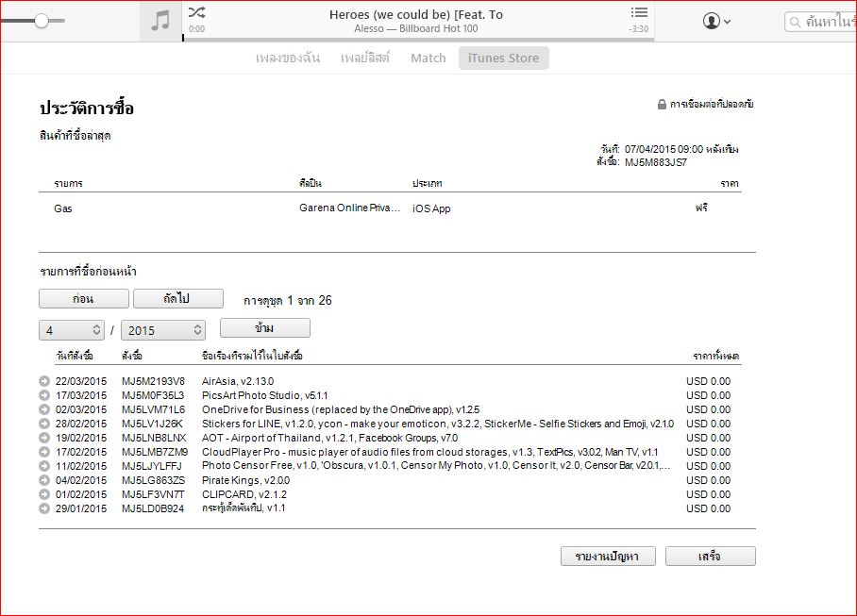This screenshot has height=616, width=857.
Task: Switch to the Match tab
Action: (428, 58)
